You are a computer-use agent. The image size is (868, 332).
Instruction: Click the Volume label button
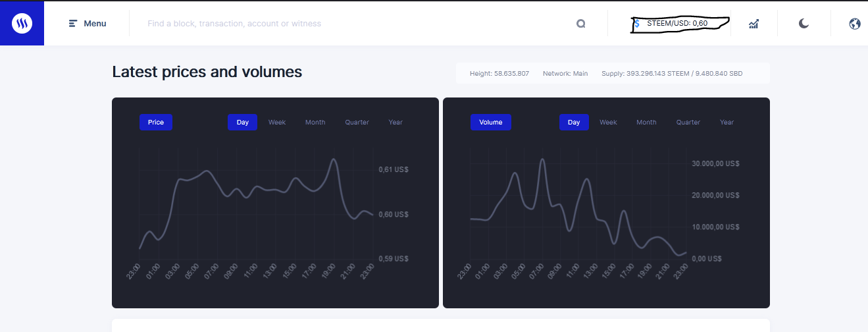(x=491, y=123)
